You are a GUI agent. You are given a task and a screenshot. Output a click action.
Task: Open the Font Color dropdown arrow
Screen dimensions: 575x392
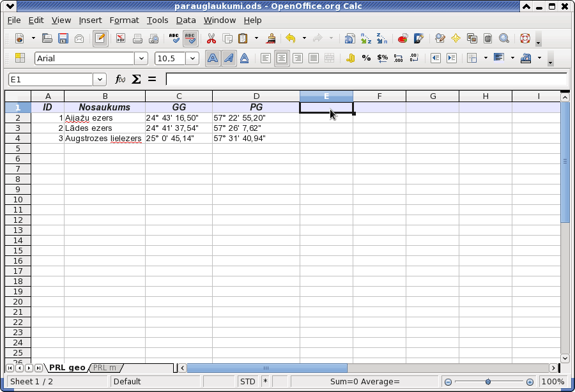pos(539,58)
